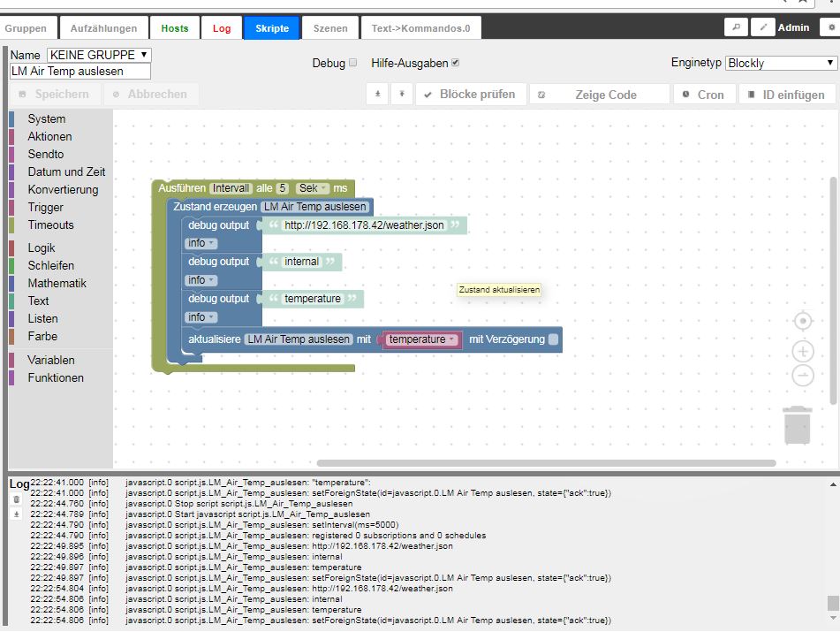
Task: Click the 'internal' text field in debug block
Action: (301, 262)
